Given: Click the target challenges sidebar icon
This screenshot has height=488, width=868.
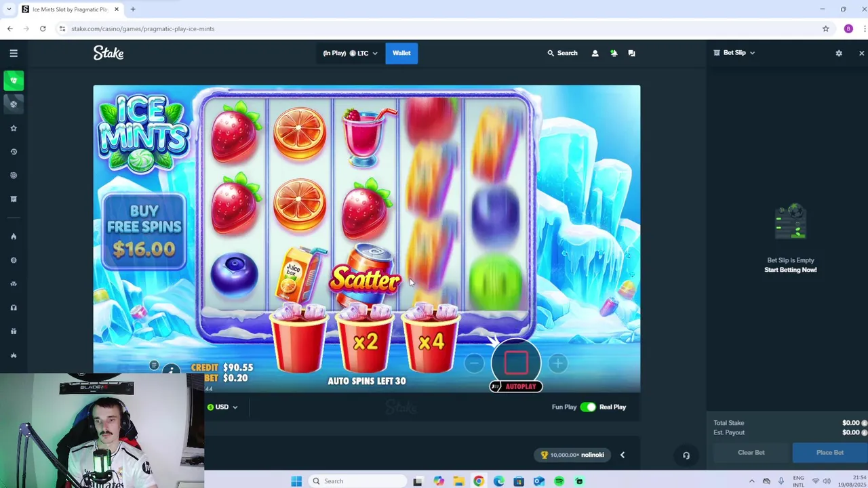Looking at the screenshot, I should (x=14, y=176).
